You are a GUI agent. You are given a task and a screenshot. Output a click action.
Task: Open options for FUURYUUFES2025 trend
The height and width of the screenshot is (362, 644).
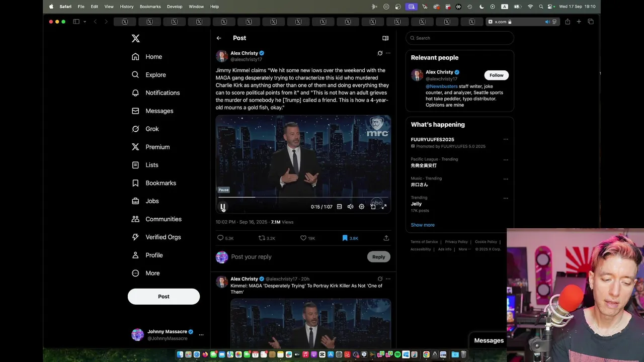click(x=506, y=140)
